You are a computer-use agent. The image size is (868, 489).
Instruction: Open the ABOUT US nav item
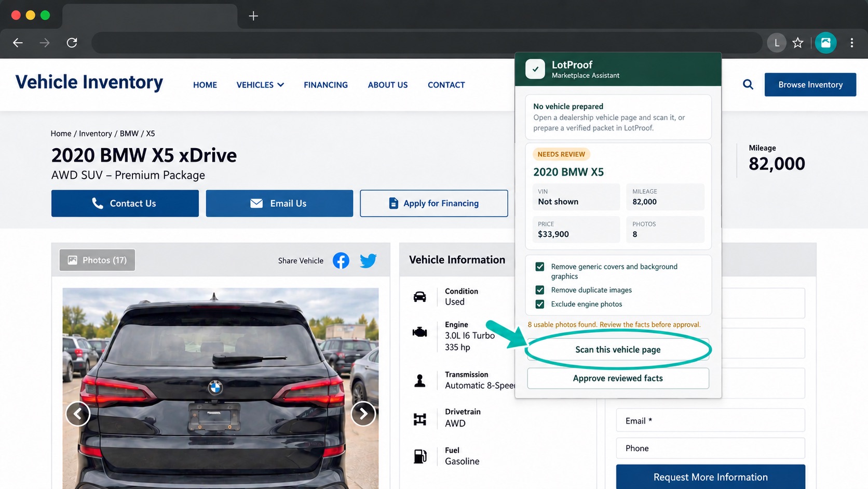tap(388, 85)
